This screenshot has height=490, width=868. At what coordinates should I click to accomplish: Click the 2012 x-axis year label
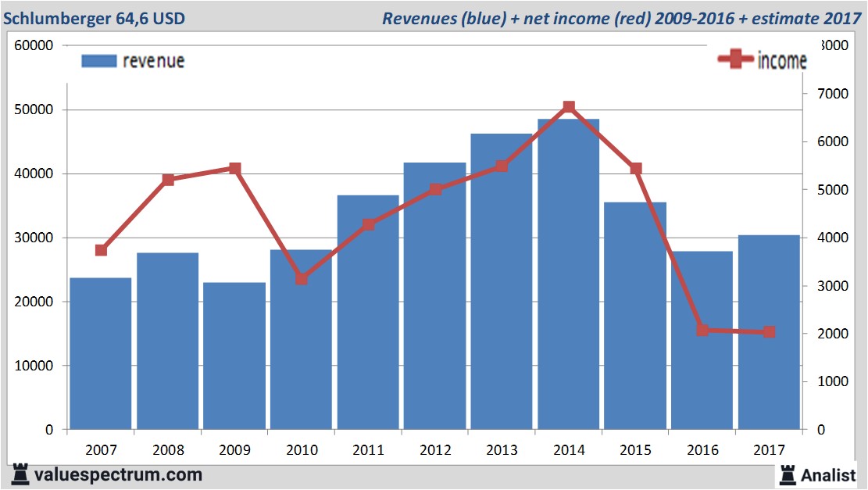435,449
